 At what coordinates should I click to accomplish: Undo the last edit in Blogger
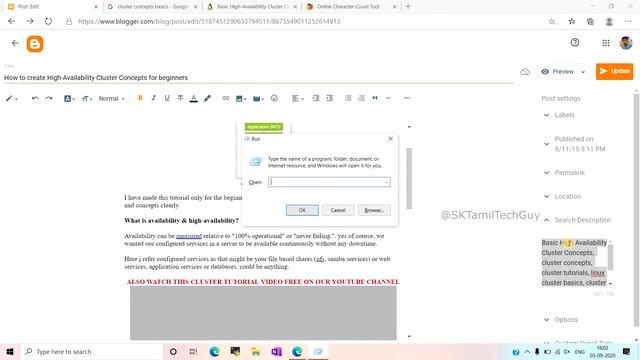pos(35,98)
